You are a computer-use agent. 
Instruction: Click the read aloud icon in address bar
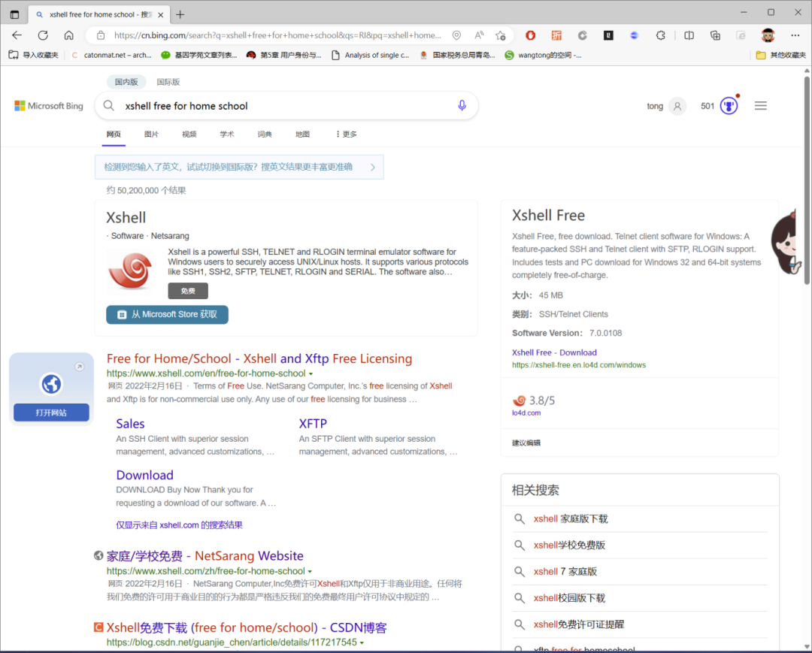(479, 35)
